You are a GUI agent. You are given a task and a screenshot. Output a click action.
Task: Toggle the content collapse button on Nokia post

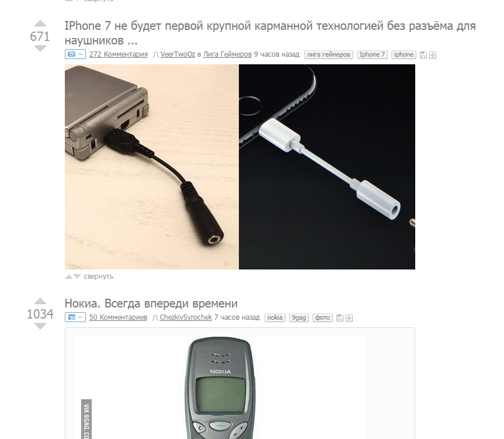click(75, 317)
